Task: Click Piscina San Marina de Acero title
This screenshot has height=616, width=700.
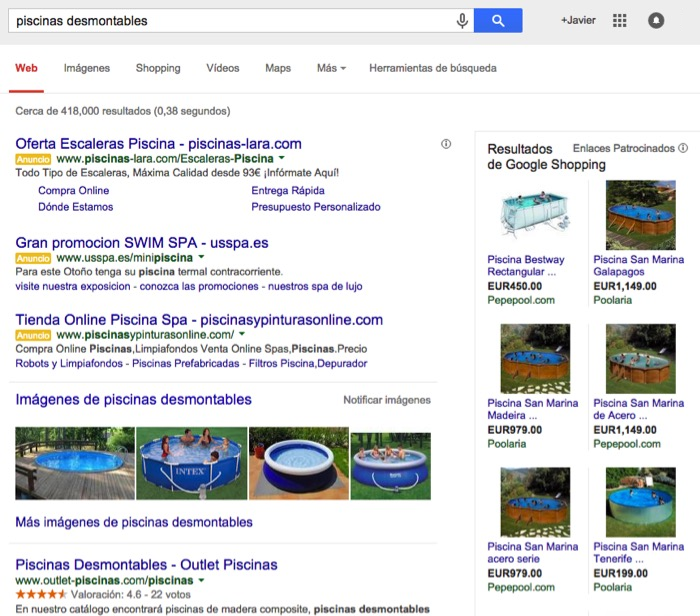Action: (639, 409)
